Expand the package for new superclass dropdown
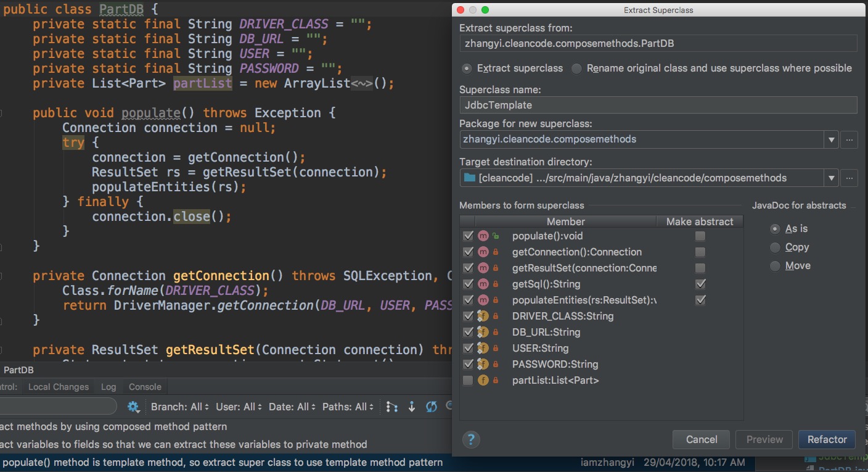 point(831,139)
